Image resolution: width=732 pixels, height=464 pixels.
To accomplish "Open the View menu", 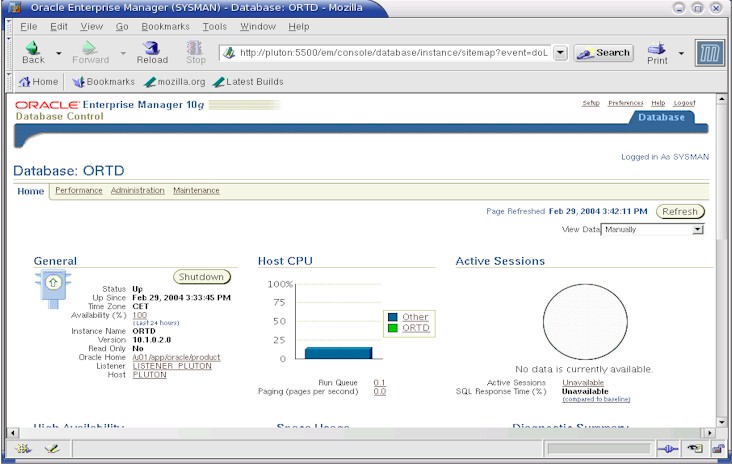I will 92,27.
